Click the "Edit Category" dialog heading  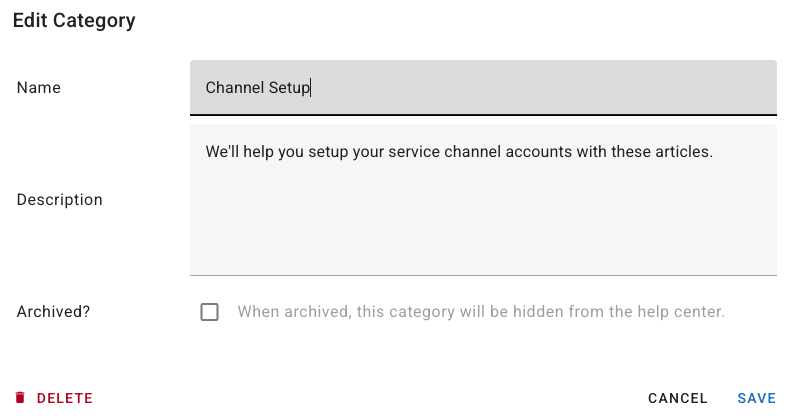click(x=74, y=20)
